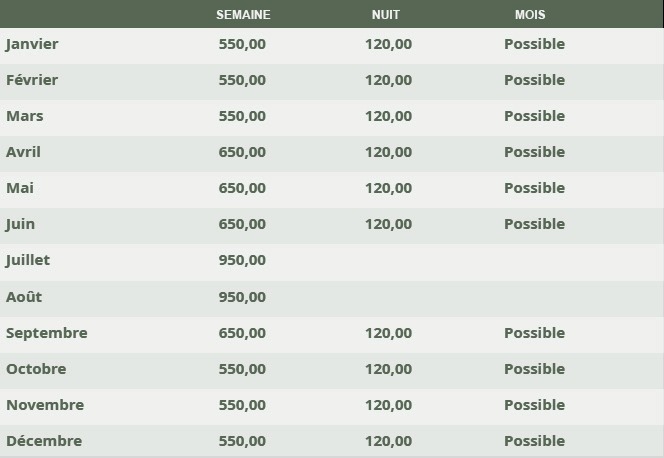Image resolution: width=664 pixels, height=458 pixels.
Task: Click the Janvier nightly price 120,00
Action: click(388, 44)
